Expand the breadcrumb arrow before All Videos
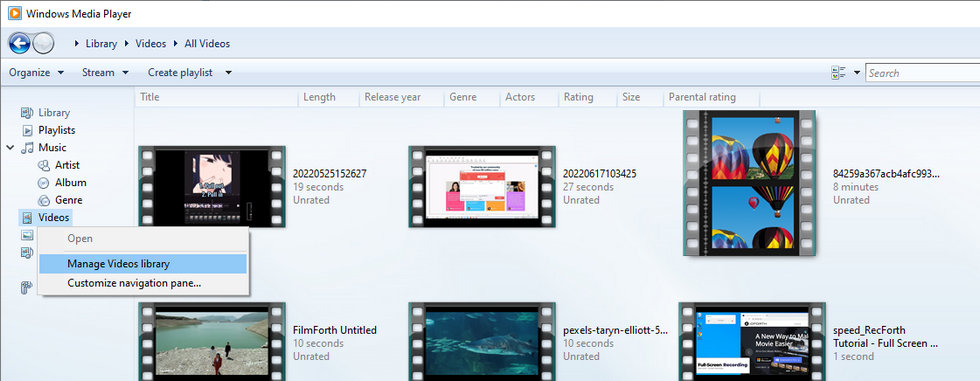The width and height of the screenshot is (980, 381). point(176,44)
